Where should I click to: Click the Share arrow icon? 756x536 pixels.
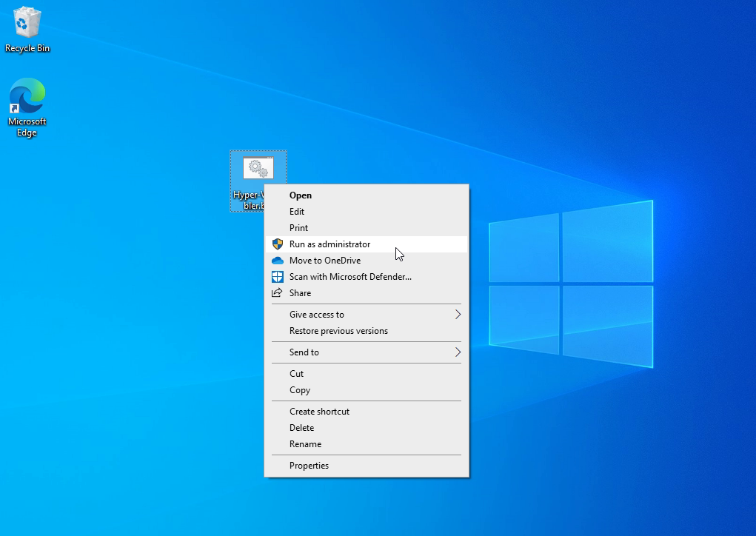pyautogui.click(x=277, y=292)
